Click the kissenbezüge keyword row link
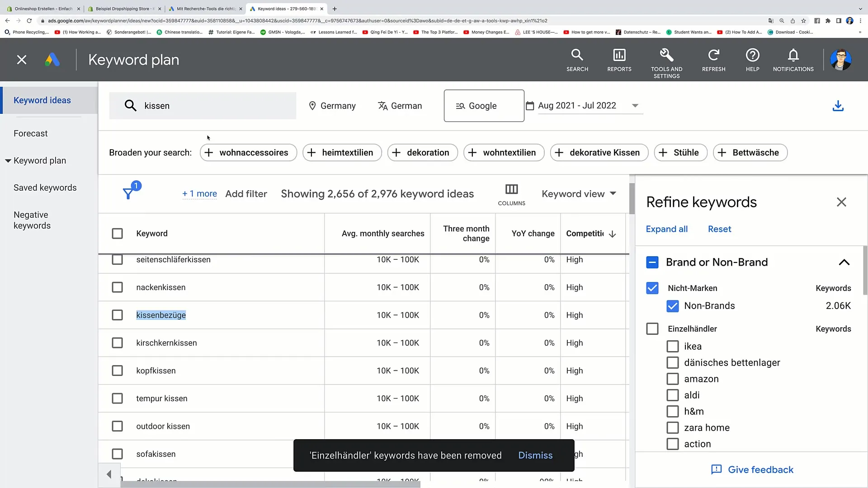 tap(161, 315)
